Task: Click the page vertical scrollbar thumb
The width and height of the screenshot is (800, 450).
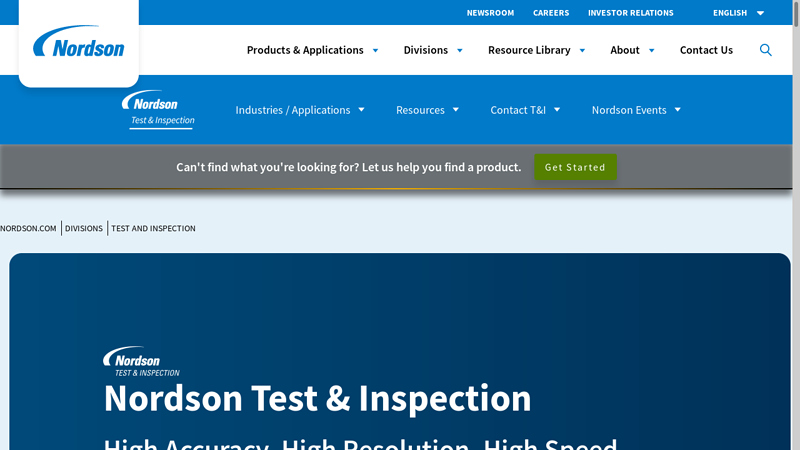Action: click(796, 13)
